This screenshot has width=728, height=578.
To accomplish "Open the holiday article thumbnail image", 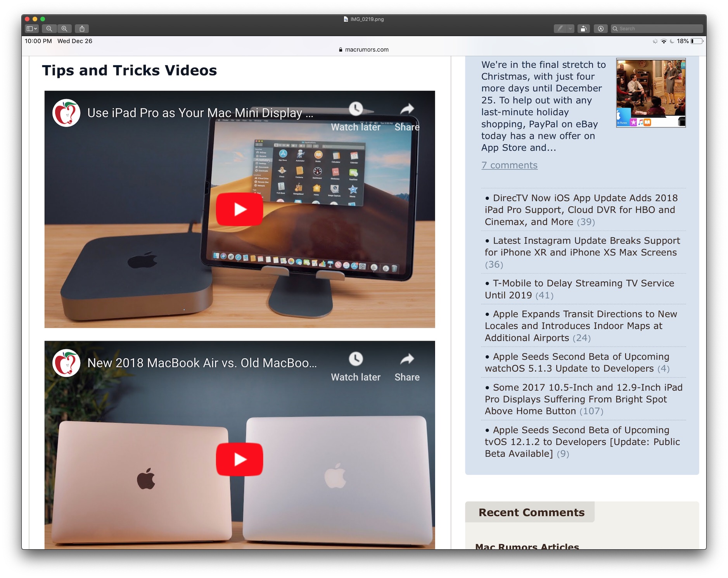I will 651,93.
